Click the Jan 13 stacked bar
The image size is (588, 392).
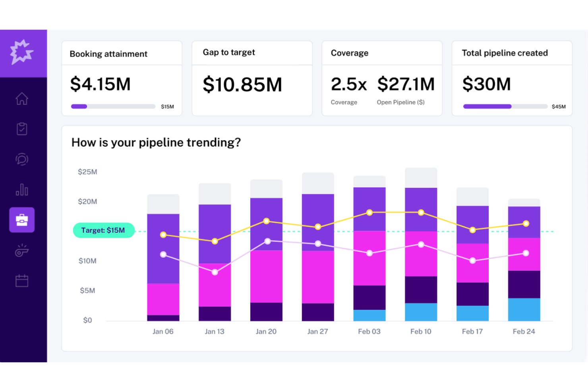(215, 252)
